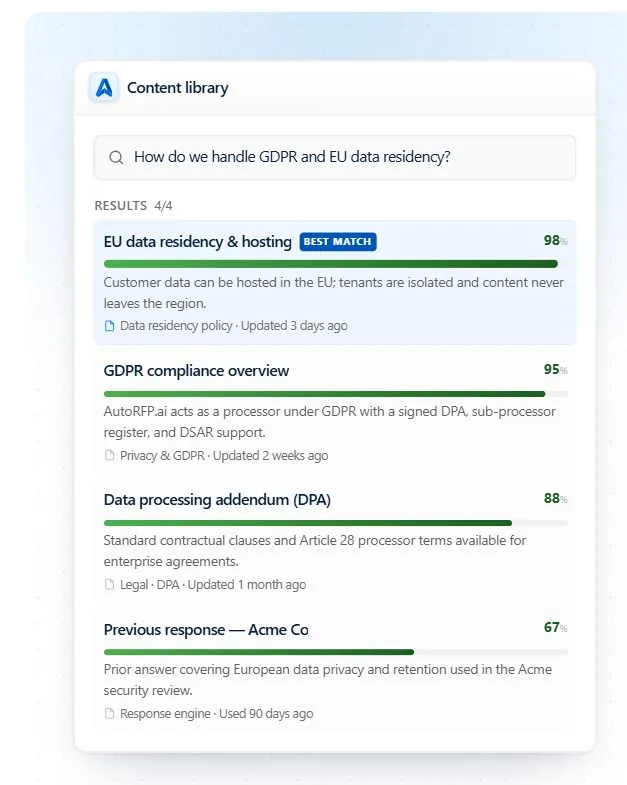Focus the GDPR and EU data residency search field

tap(335, 158)
